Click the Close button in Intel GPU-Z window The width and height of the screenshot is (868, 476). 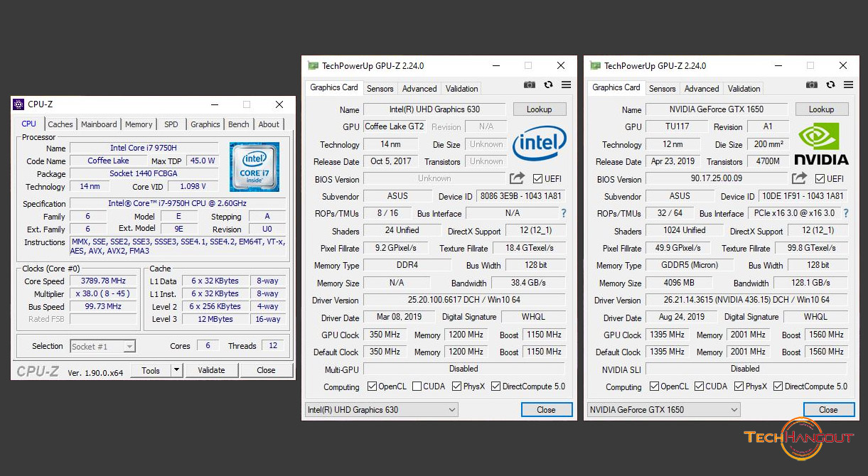click(x=546, y=410)
